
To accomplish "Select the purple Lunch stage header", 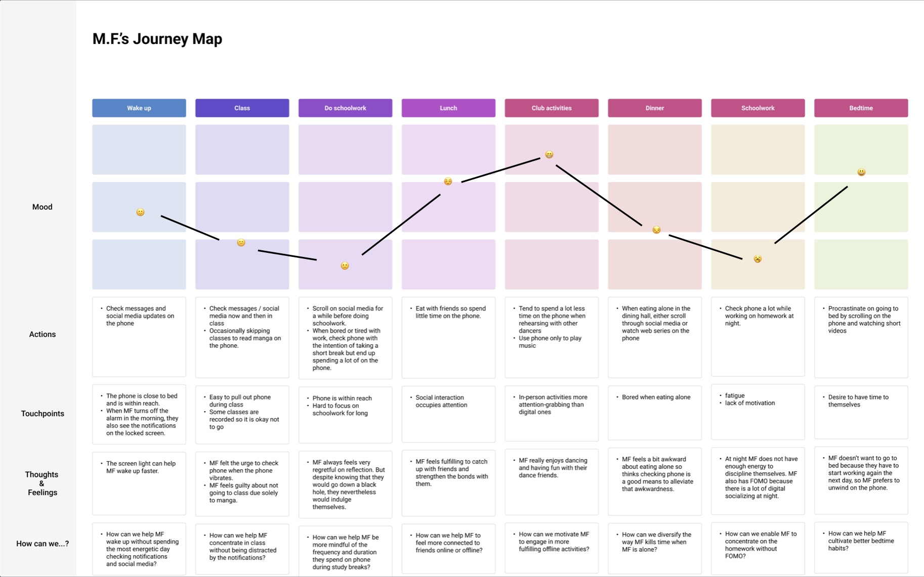I will pos(448,108).
